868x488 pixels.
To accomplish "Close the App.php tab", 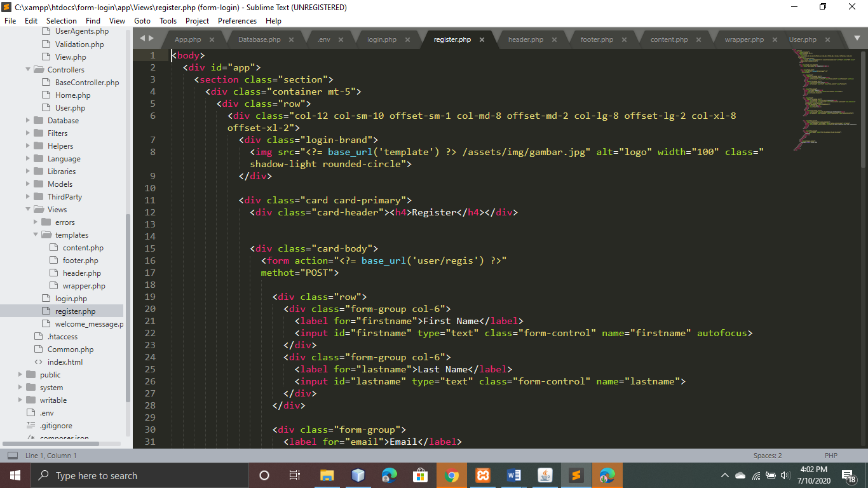I will 212,39.
